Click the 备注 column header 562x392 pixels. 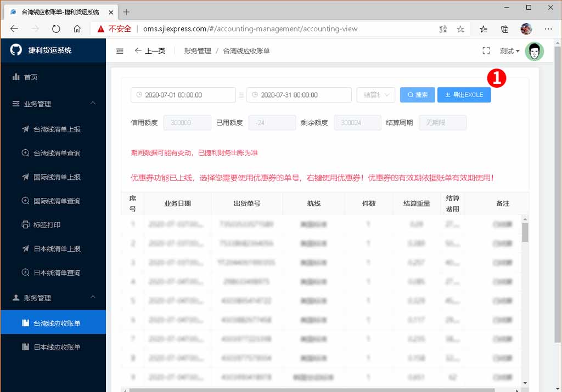pyautogui.click(x=503, y=204)
